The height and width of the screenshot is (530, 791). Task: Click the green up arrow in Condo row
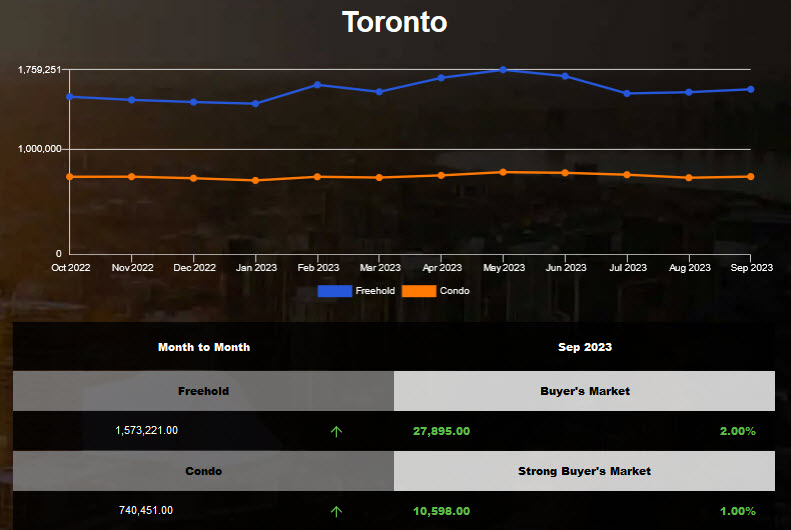(x=336, y=511)
